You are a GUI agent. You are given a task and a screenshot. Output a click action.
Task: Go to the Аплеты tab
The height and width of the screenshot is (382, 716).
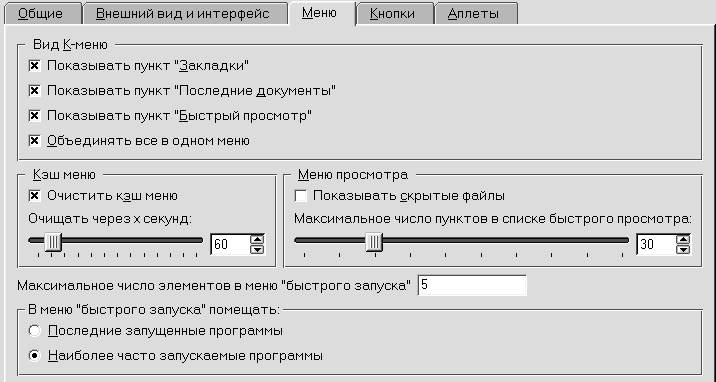474,13
